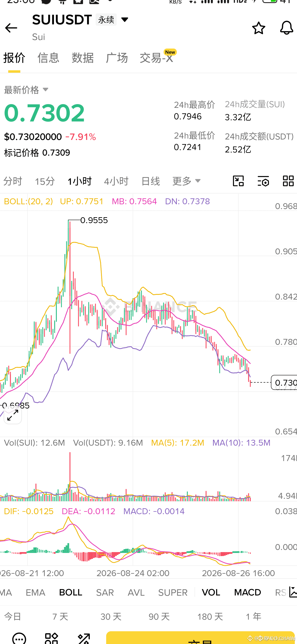Toggle the AVL indicator

tap(136, 593)
